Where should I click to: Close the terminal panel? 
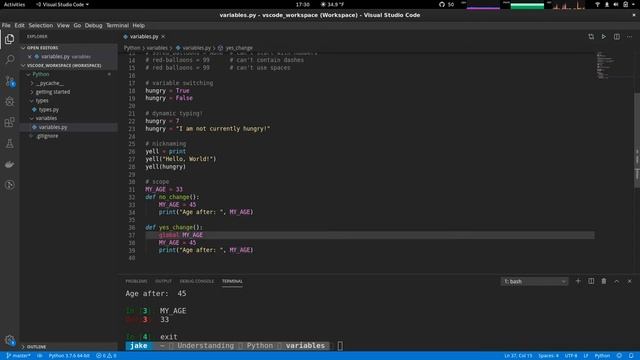click(x=629, y=281)
